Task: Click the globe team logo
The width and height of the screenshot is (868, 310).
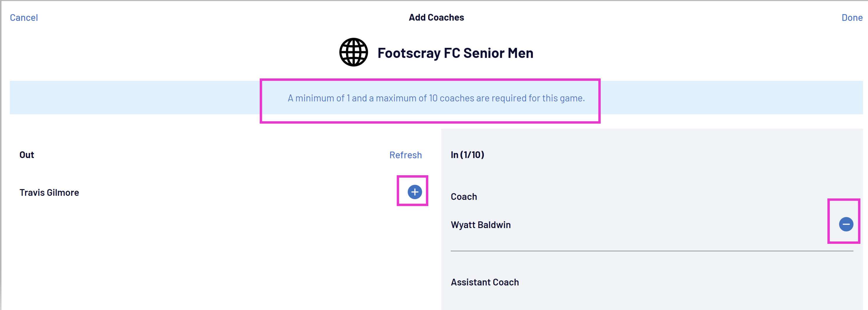Action: pos(353,52)
